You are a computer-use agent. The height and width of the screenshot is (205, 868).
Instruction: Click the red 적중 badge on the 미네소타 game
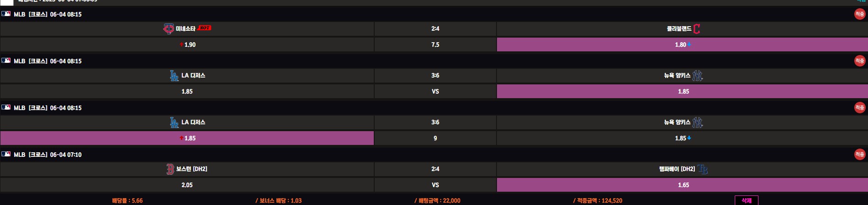point(859,14)
